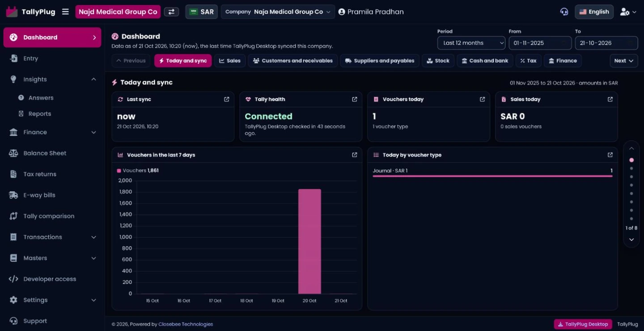Expand the Masters sidebar section
Viewport: 644px width, 331px height.
coord(52,258)
